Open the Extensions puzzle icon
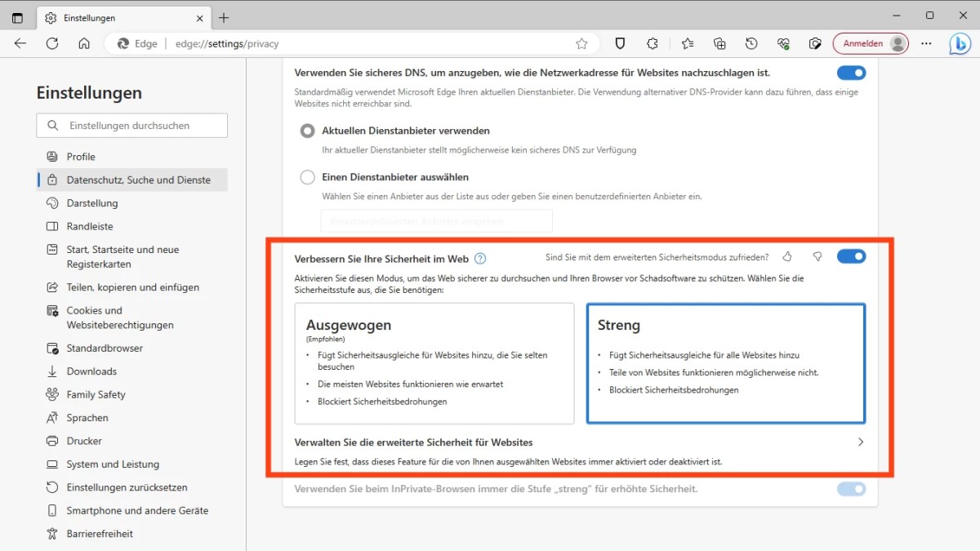 tap(653, 44)
